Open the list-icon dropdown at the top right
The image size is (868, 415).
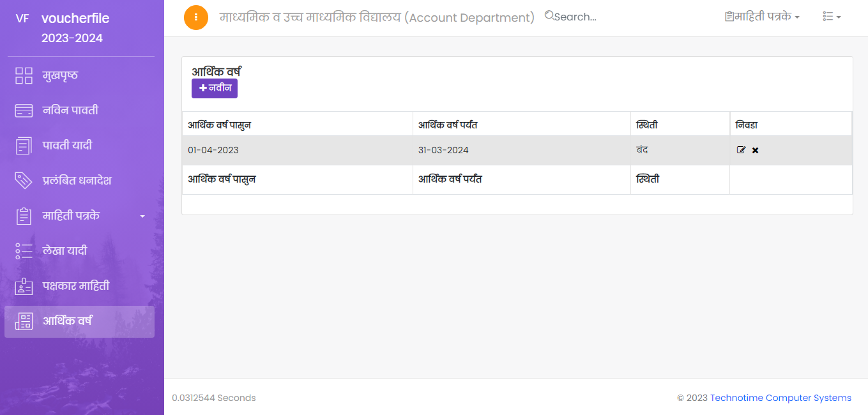point(832,17)
